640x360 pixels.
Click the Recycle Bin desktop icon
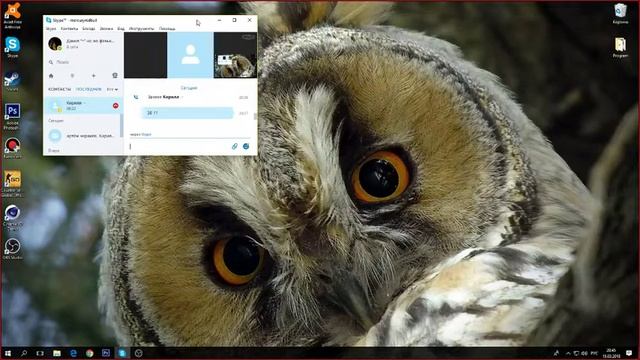(620, 13)
